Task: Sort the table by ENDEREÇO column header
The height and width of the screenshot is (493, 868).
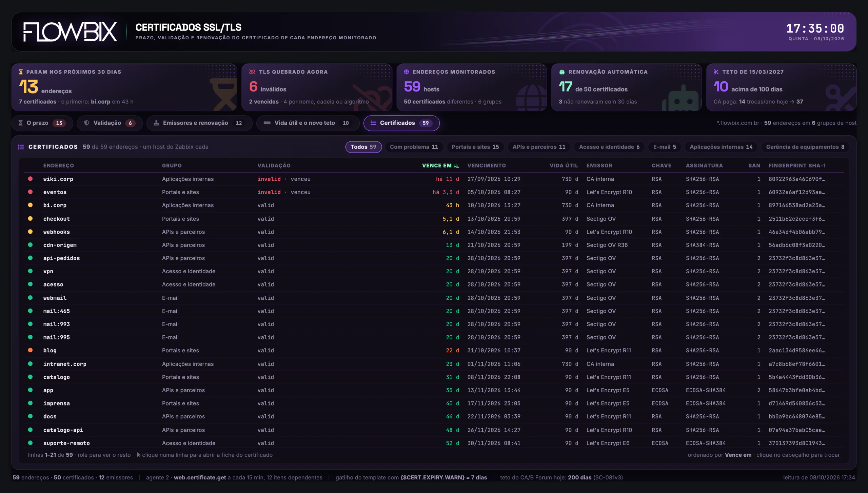Action: pos(59,165)
